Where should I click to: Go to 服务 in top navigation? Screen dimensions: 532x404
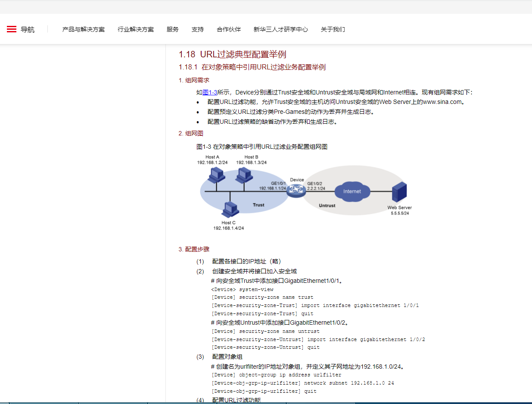pos(173,30)
